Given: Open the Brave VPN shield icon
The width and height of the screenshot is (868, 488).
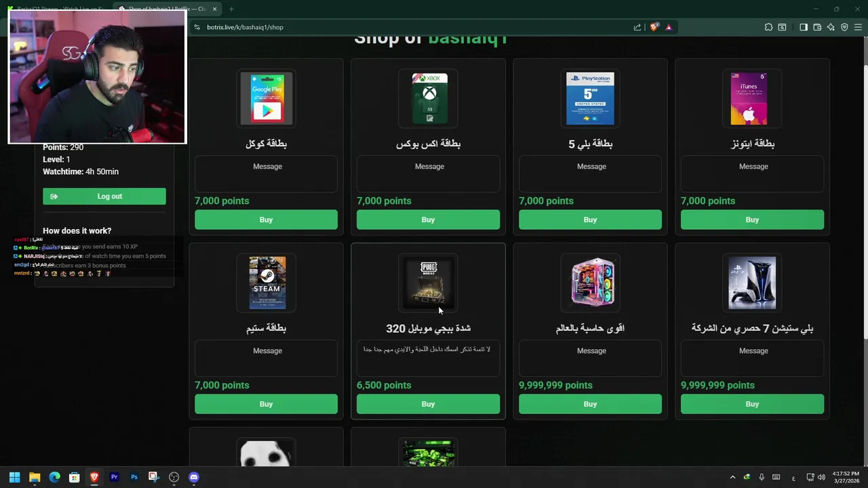Looking at the screenshot, I should (844, 27).
